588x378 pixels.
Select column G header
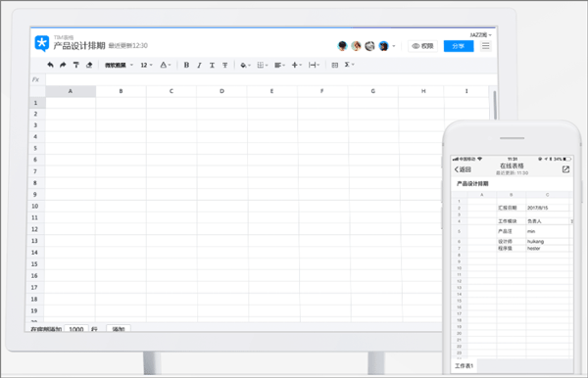point(372,91)
